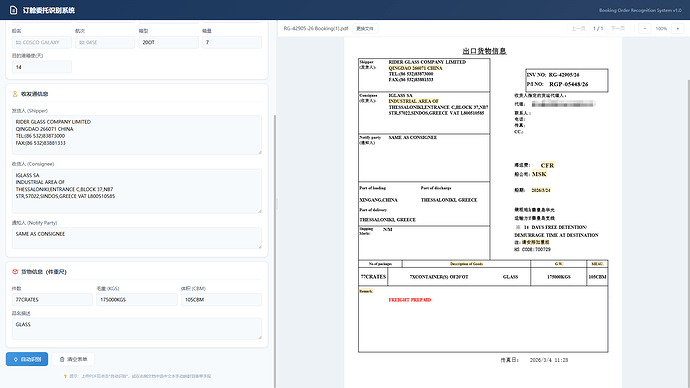Click the highlighted CFR term in the PDF
The image size is (690, 388).
pos(547,165)
